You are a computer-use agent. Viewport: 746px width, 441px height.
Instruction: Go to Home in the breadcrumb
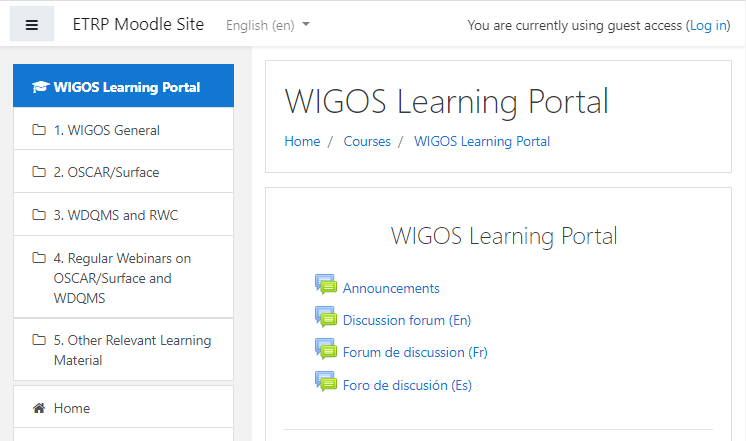[302, 141]
